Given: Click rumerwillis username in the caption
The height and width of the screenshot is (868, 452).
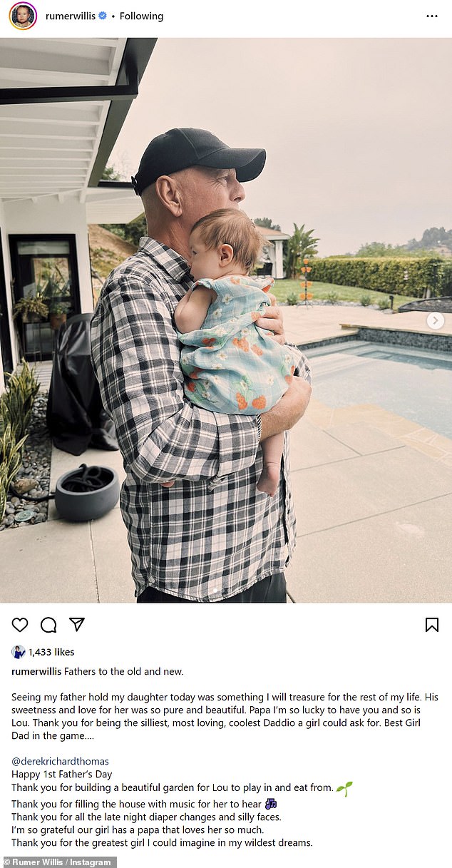Looking at the screenshot, I should click(x=36, y=671).
